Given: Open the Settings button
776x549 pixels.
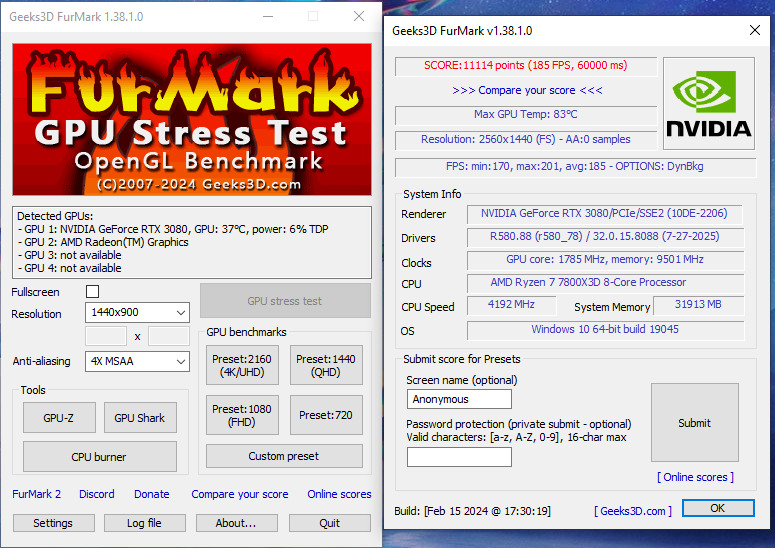Looking at the screenshot, I should [x=53, y=523].
